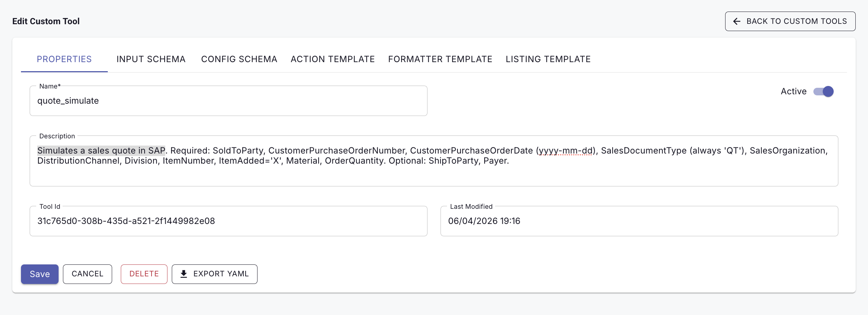Go to the Action Template tab
The image size is (868, 315).
pyautogui.click(x=333, y=59)
